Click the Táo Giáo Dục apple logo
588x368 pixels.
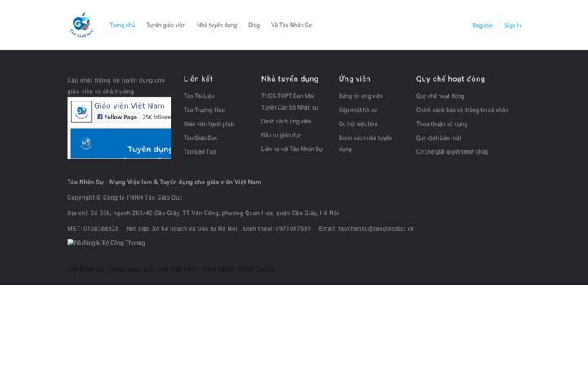[82, 25]
